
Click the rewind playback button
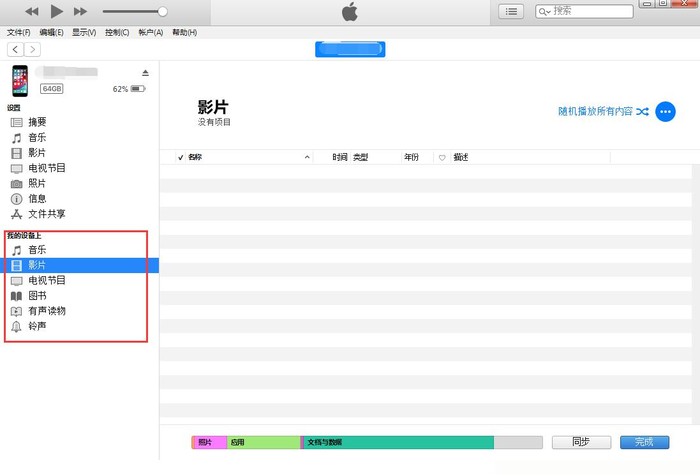(x=32, y=12)
